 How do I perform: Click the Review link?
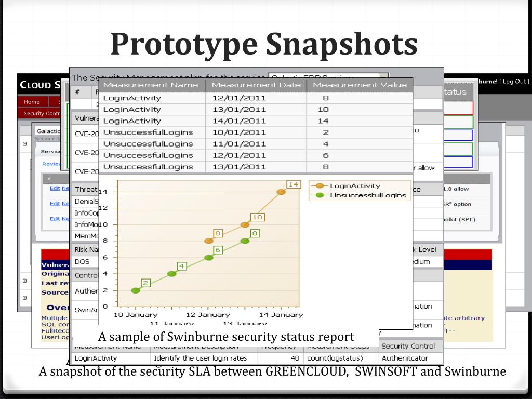click(x=51, y=164)
